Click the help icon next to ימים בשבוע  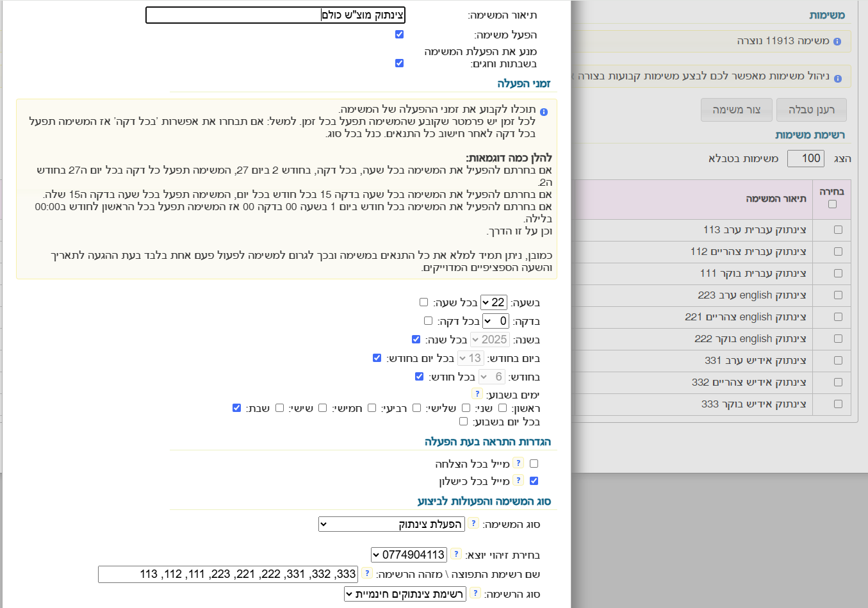[x=477, y=394]
